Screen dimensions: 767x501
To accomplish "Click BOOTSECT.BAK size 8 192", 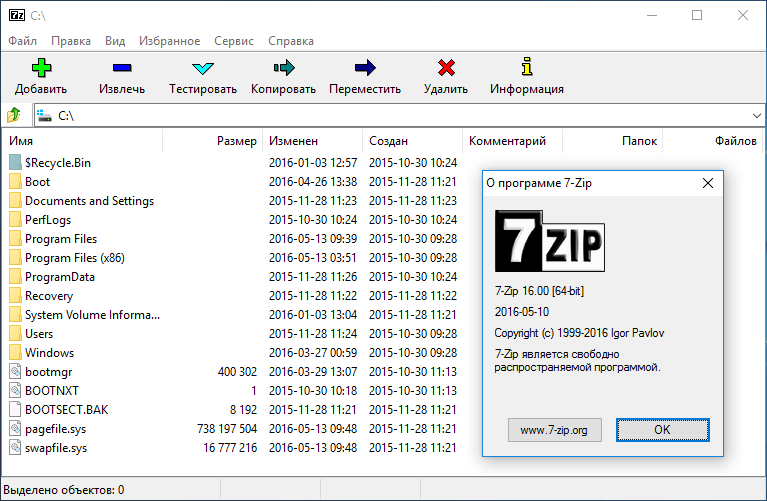I will tap(244, 410).
